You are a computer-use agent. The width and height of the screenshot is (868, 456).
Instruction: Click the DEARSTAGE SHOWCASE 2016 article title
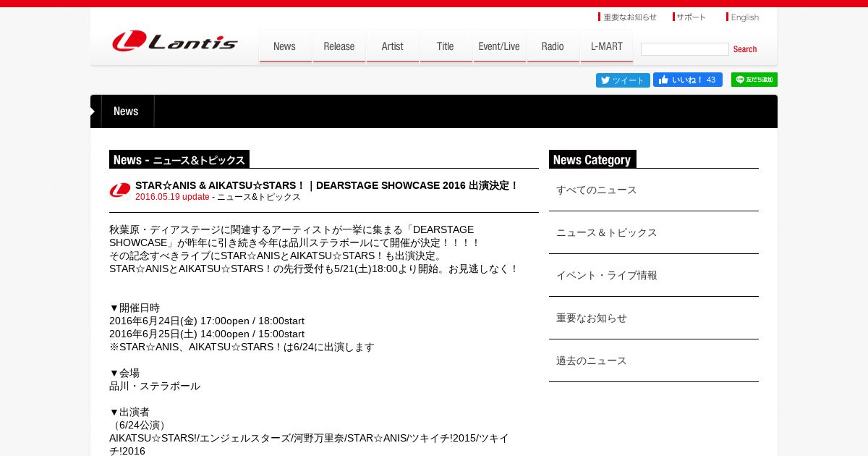pyautogui.click(x=327, y=185)
